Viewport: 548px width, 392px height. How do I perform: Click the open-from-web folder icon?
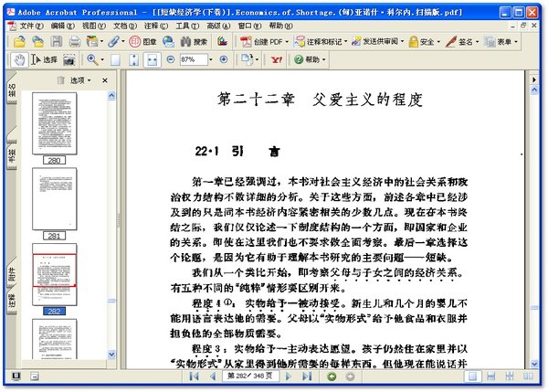pos(37,42)
